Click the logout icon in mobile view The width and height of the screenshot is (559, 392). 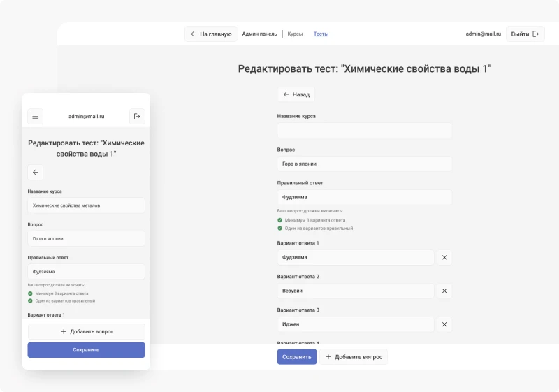(137, 117)
